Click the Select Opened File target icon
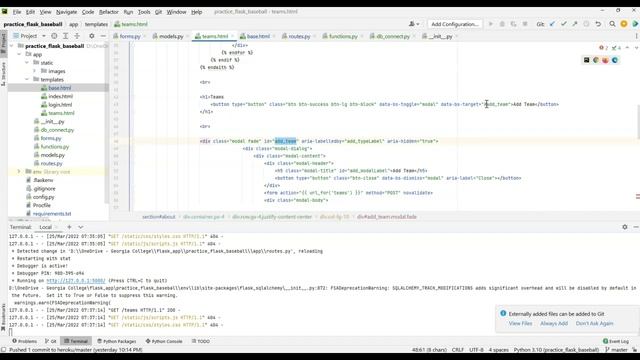The image size is (640, 360). click(54, 36)
